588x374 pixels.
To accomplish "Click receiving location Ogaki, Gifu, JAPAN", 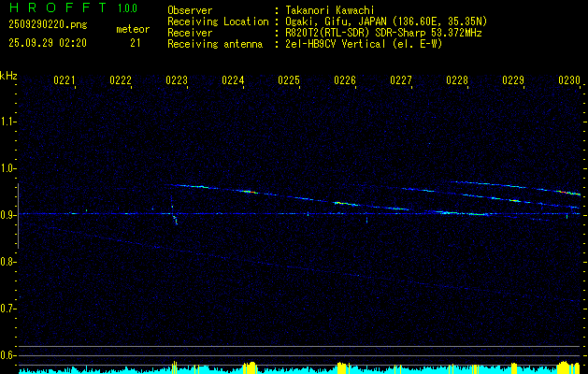I will click(x=337, y=22).
